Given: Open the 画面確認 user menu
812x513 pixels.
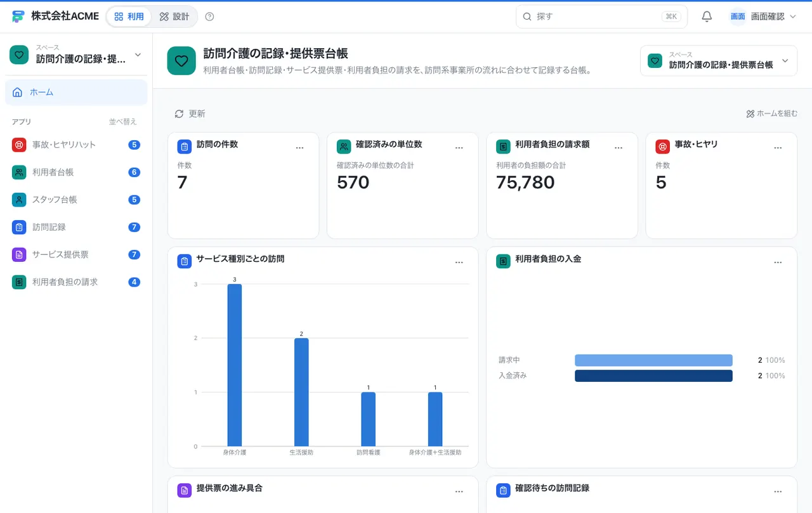Looking at the screenshot, I should (763, 16).
